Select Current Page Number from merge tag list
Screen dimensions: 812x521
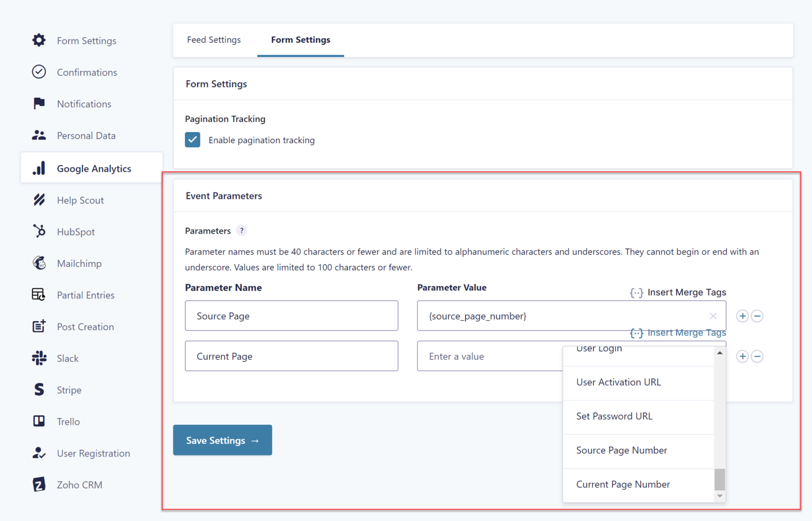click(623, 484)
